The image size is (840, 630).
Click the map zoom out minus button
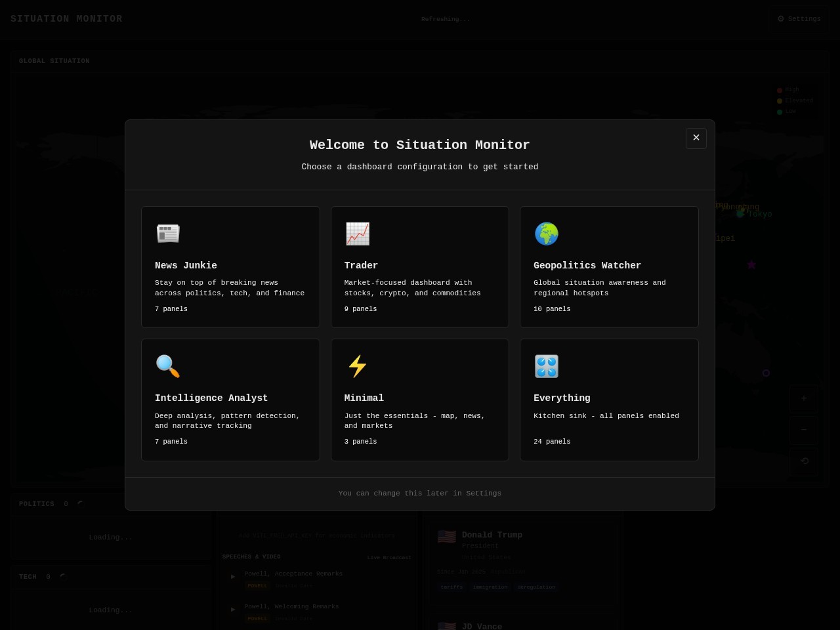(x=804, y=430)
